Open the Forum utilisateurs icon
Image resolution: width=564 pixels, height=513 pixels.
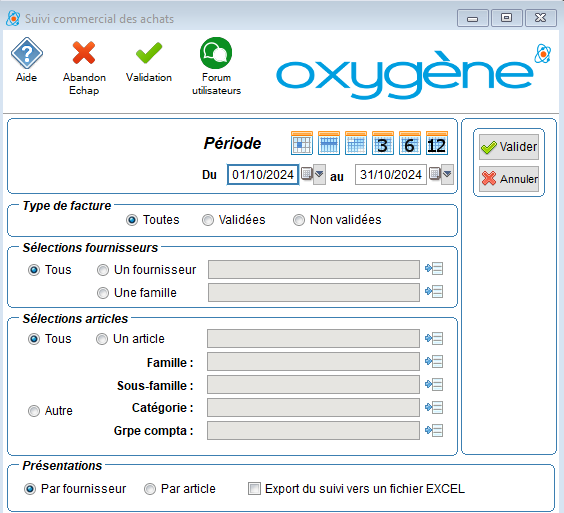tap(216, 53)
